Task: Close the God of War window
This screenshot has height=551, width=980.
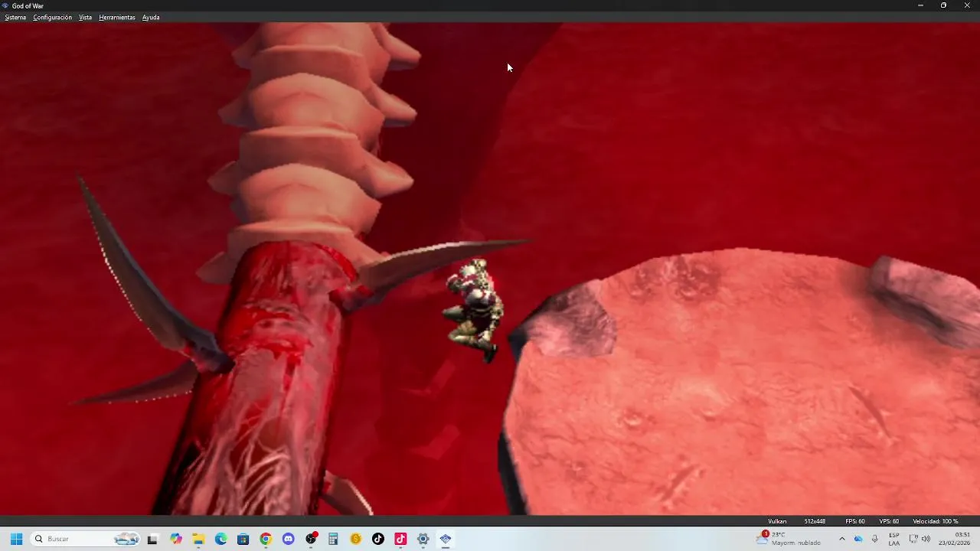Action: coord(967,5)
